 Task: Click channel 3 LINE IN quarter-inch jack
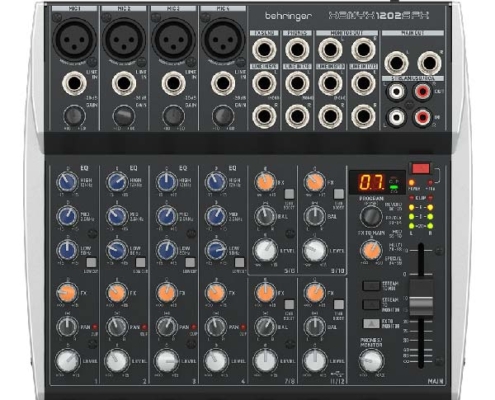pyautogui.click(x=173, y=83)
